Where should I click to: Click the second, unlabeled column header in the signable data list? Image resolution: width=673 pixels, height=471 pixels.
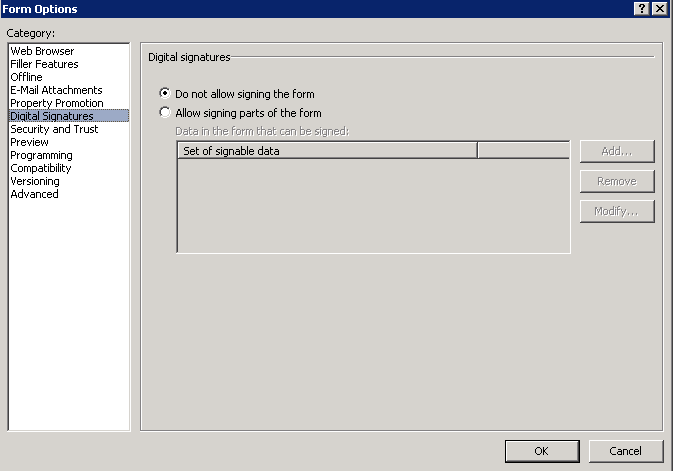coord(524,151)
